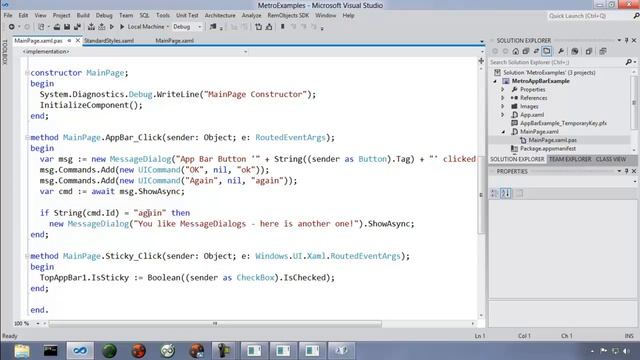Collapse the Sticky_Click method code region
This screenshot has width=640, height=360.
tap(27, 256)
